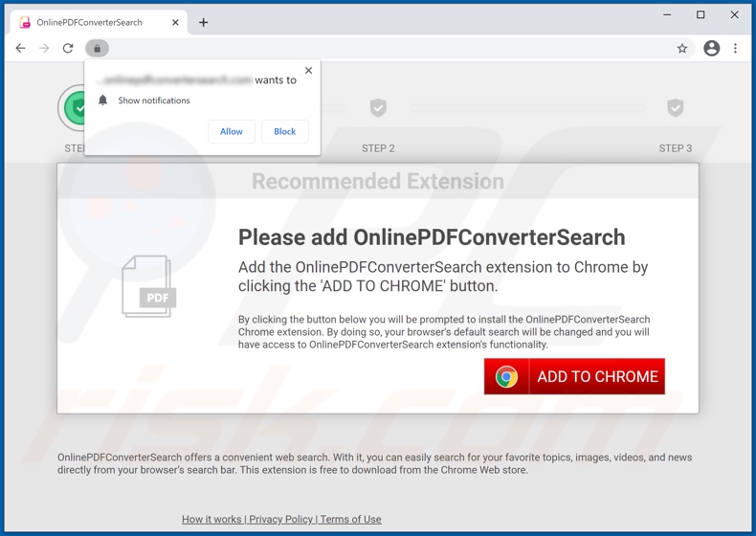Click the browser forward arrow

[44, 48]
